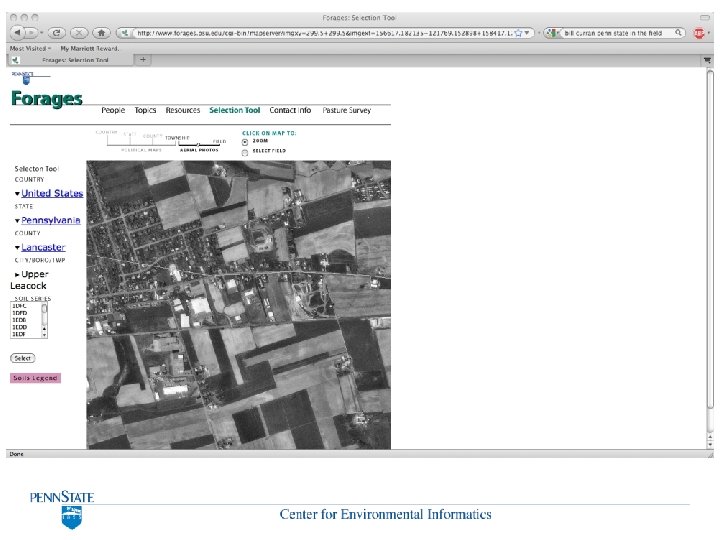Expand the Upper Leacock township arrow
This screenshot has width=720, height=540.
tap(17, 275)
